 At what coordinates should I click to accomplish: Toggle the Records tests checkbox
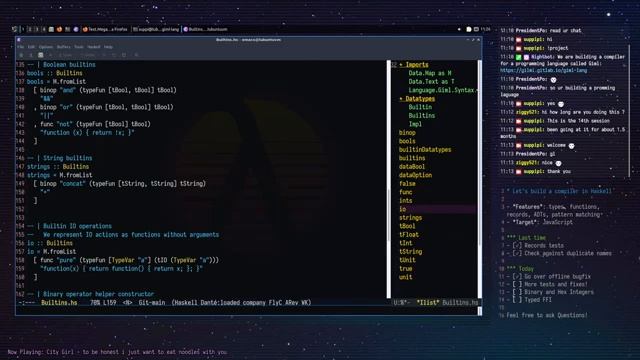coord(517,246)
